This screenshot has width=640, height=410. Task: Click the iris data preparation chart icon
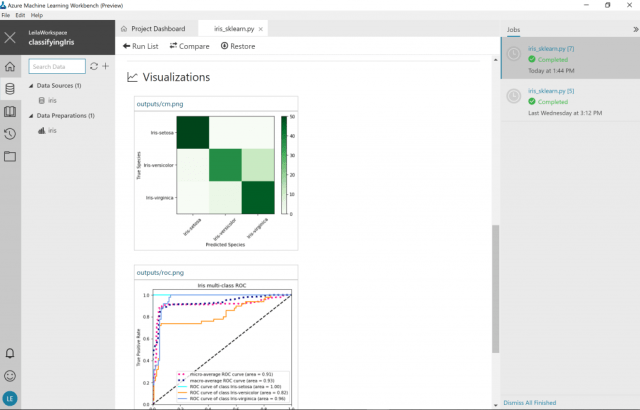(x=42, y=131)
